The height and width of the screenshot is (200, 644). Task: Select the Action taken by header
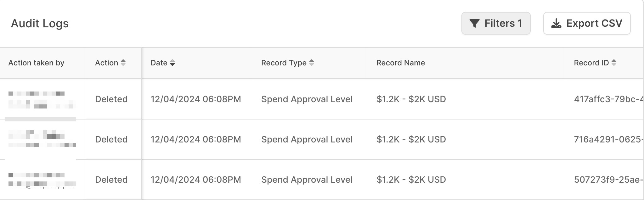click(x=36, y=63)
